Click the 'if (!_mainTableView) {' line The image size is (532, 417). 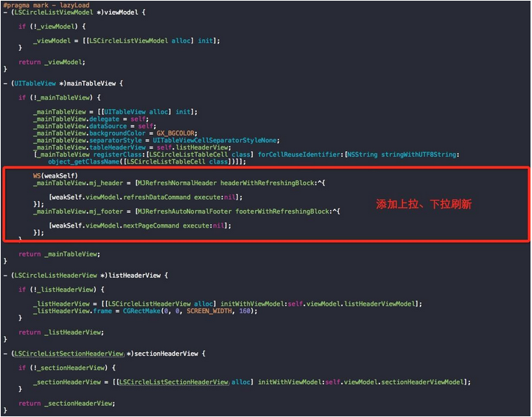pyautogui.click(x=60, y=98)
